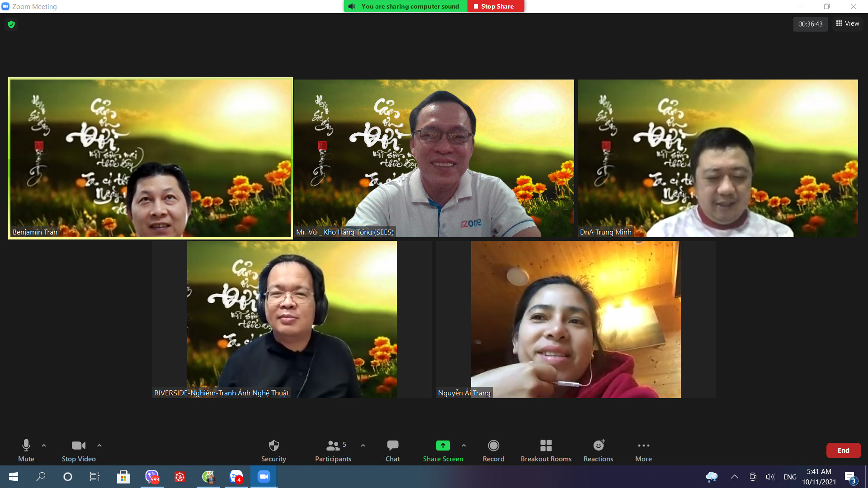Open the Security shield options
The height and width of the screenshot is (488, 868).
coord(274,450)
